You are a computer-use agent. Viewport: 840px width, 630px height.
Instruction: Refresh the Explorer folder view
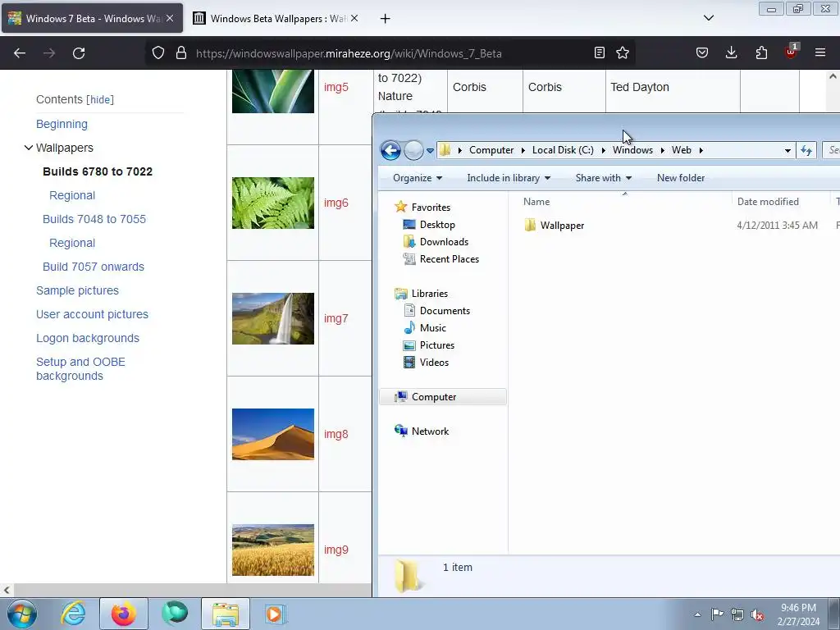806,151
